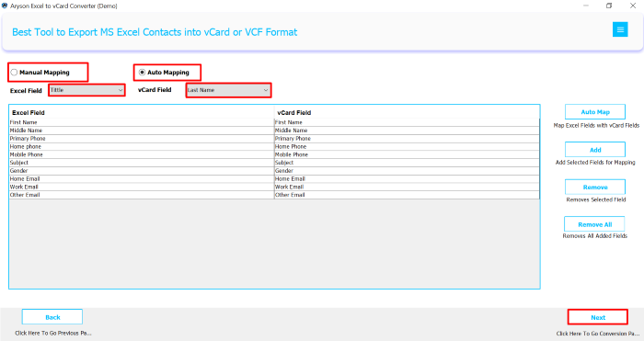644x341 pixels.
Task: Click the Remove button
Action: coord(595,188)
